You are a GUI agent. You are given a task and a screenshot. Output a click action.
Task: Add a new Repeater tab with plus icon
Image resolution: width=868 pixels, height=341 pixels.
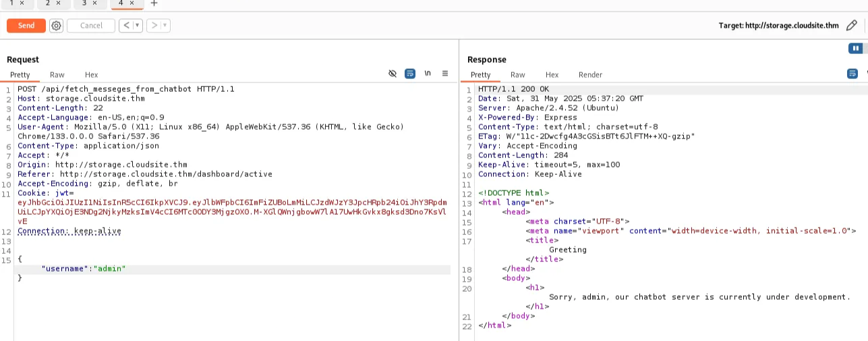[x=154, y=3]
